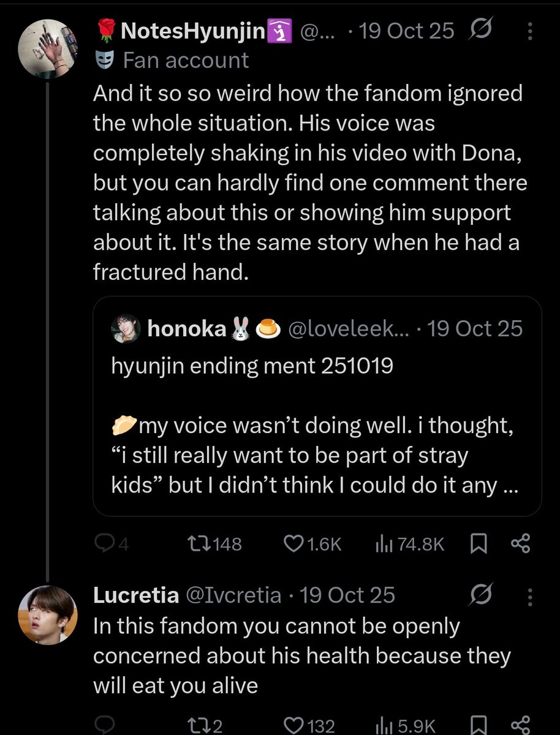Open more options menu on NotesHyunjin's post

[530, 31]
